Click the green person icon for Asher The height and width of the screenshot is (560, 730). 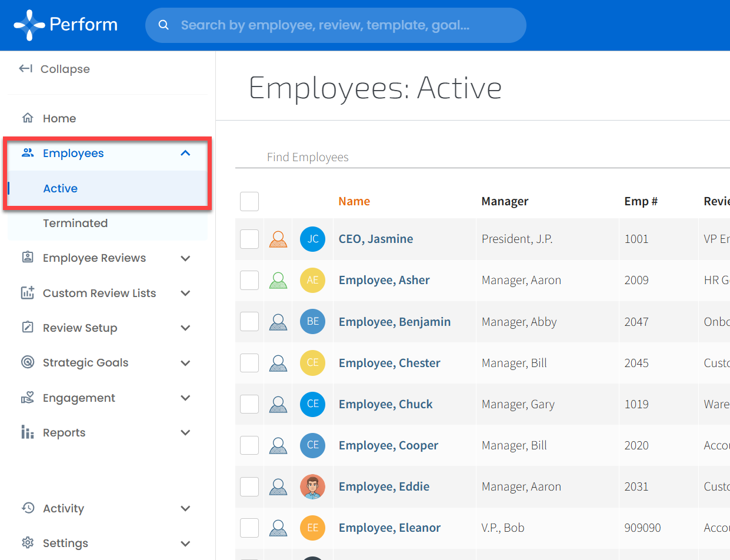point(278,280)
